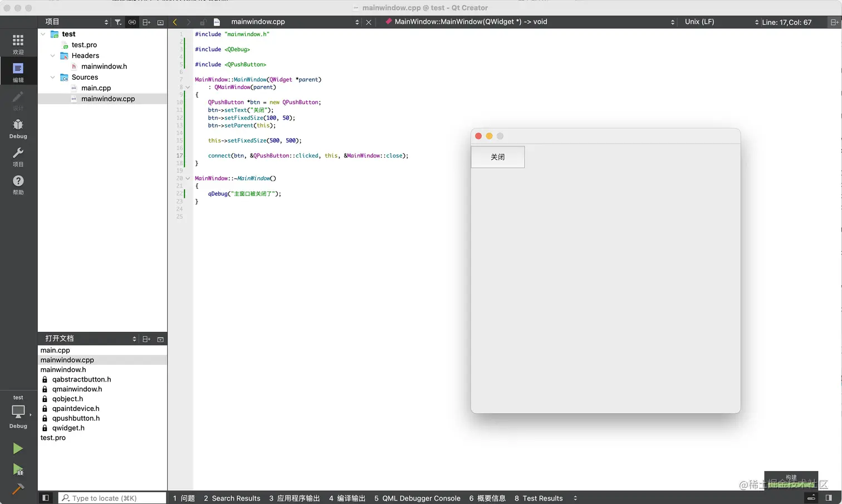
Task: Open Projects mode with the wrench icon
Action: coord(18,156)
